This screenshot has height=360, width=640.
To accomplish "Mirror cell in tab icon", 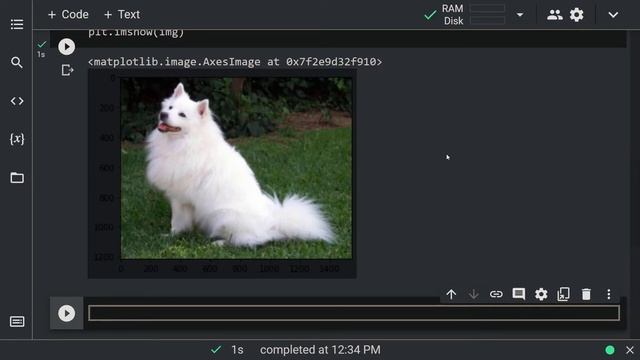I will coord(563,294).
